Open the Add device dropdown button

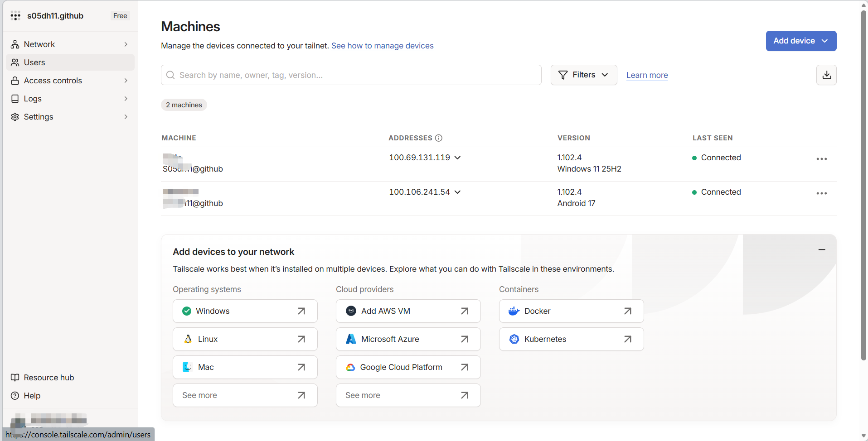point(801,41)
